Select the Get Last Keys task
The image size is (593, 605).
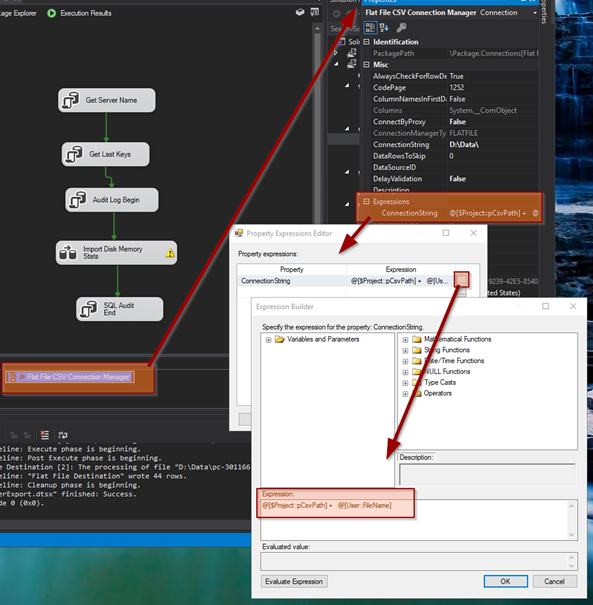click(106, 154)
